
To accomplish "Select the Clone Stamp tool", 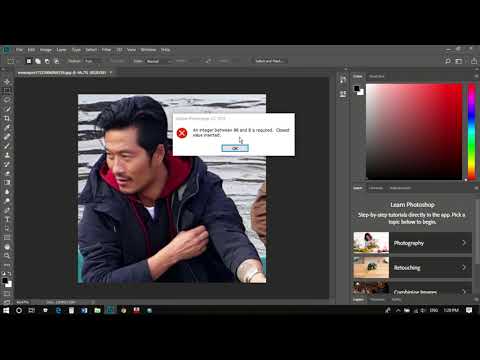I will coord(7,155).
